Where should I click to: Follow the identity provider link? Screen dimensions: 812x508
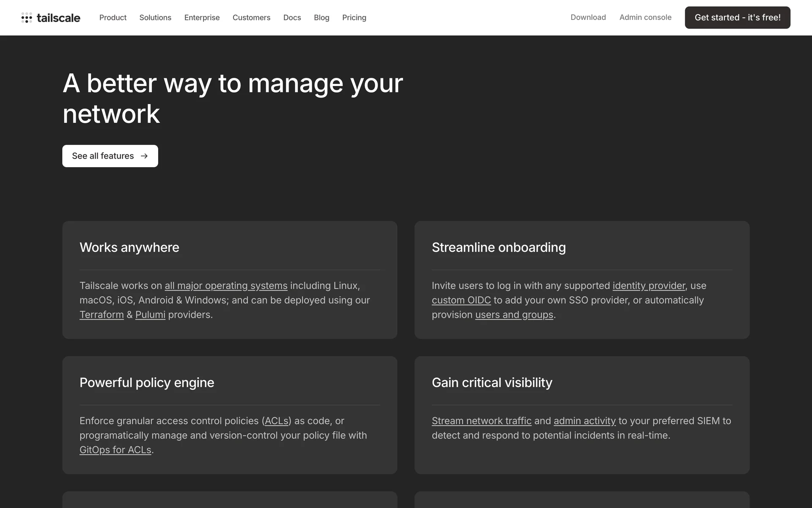(648, 286)
